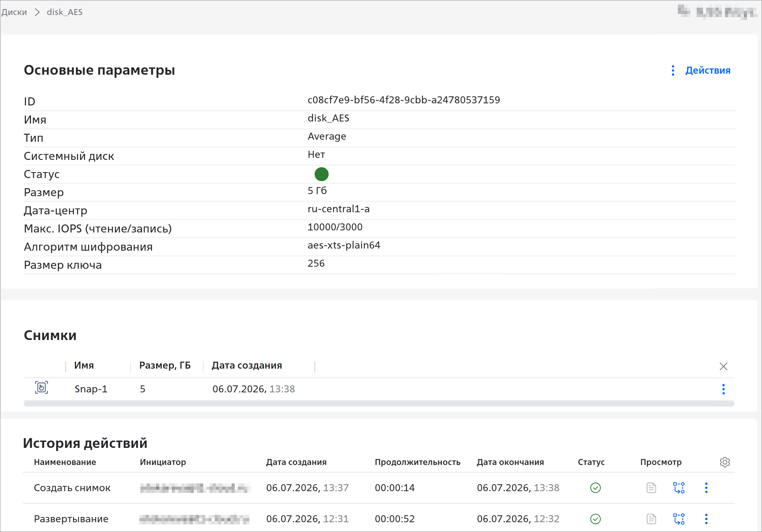
Task: Click the three-dot icon beside Действия
Action: click(x=673, y=71)
